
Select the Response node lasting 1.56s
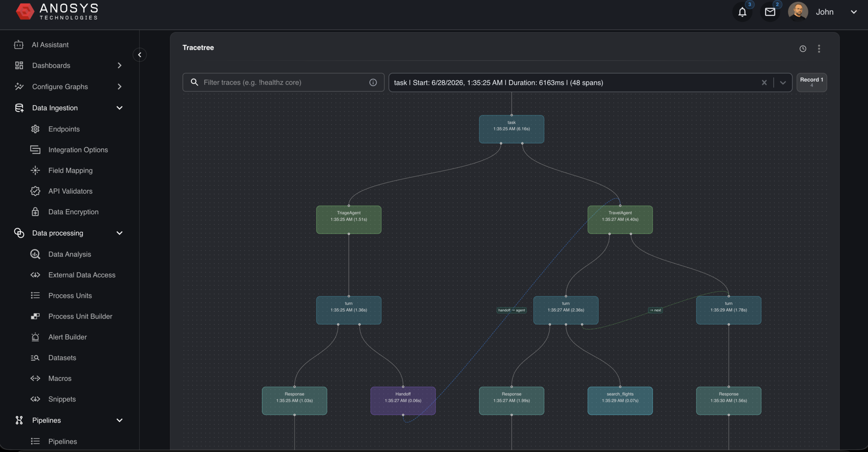(729, 401)
